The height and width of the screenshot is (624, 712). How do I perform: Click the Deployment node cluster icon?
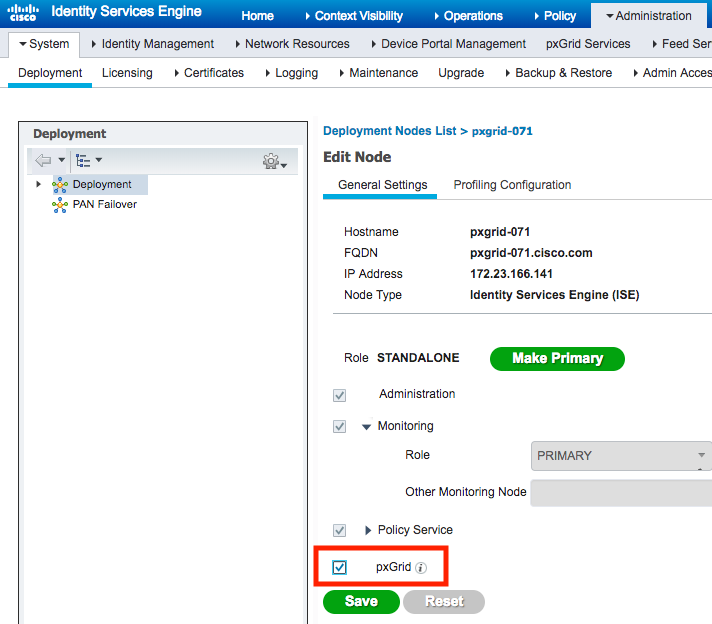(x=60, y=185)
